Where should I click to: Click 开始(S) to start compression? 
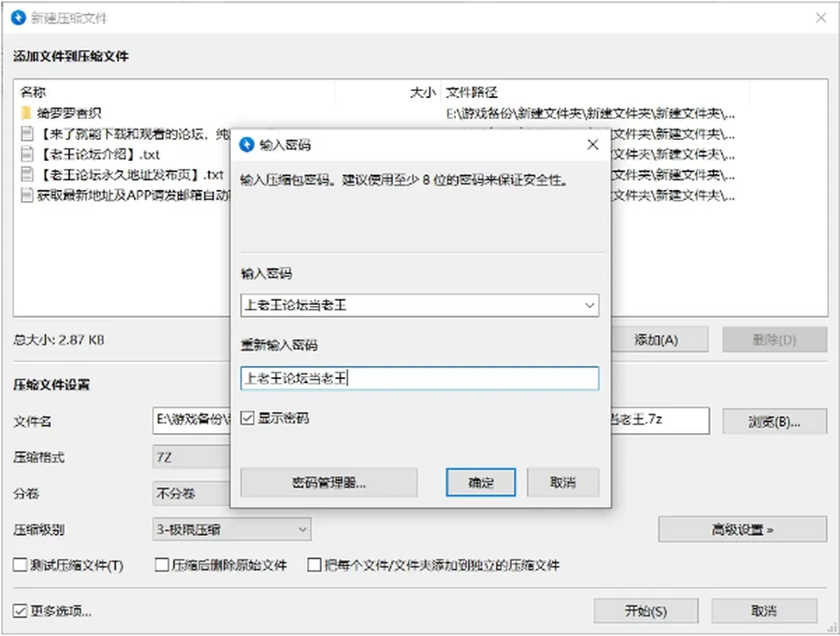point(646,611)
